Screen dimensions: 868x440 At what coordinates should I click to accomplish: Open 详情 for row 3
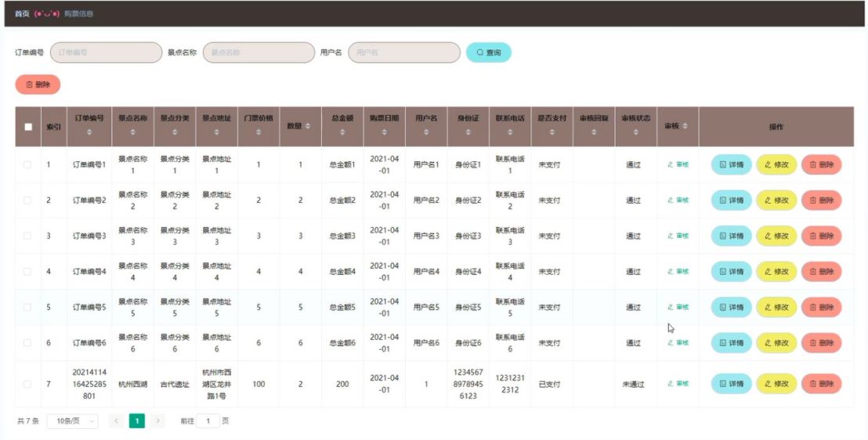[731, 236]
